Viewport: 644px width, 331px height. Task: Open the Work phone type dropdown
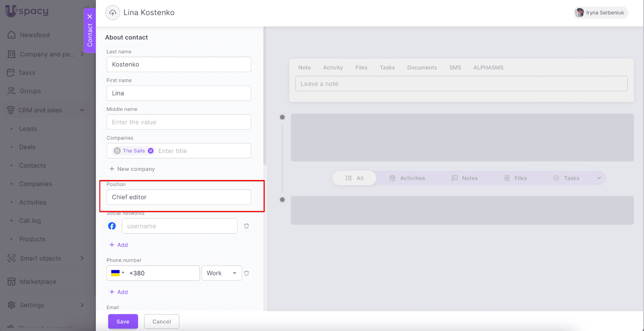(221, 273)
